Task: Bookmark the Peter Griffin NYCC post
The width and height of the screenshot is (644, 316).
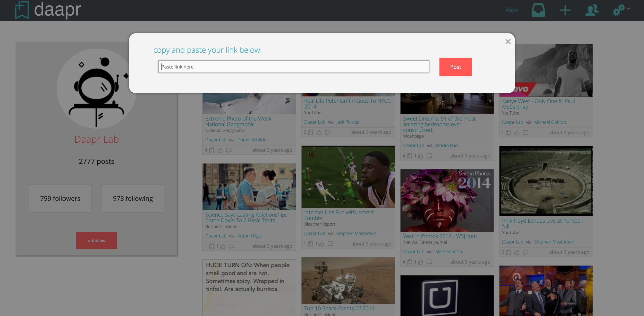Action: pyautogui.click(x=310, y=132)
